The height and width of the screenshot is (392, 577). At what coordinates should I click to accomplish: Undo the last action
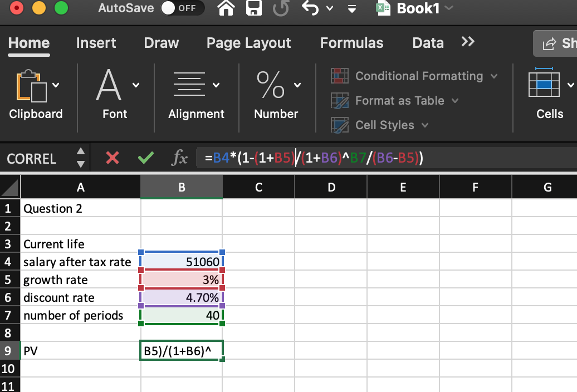pyautogui.click(x=310, y=9)
